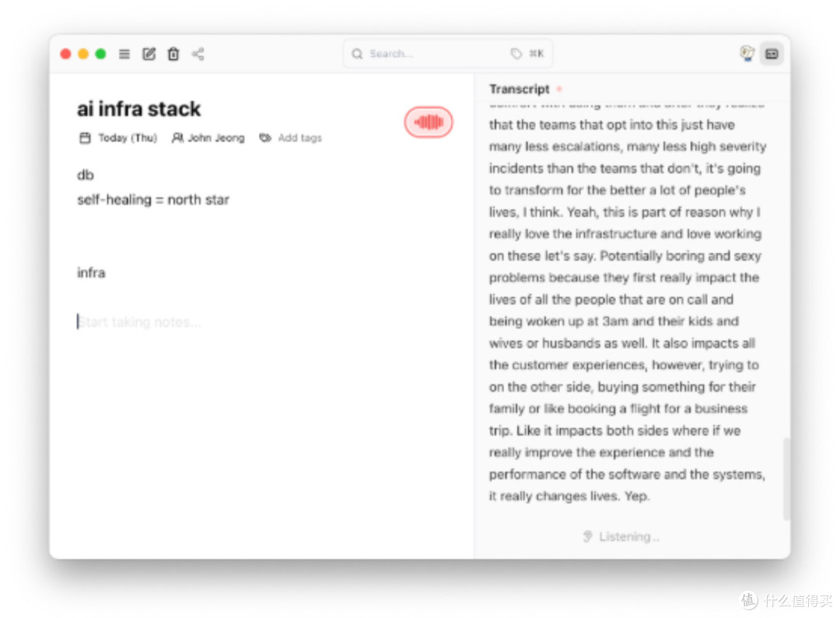The height and width of the screenshot is (618, 840).
Task: Open the sidebar list menu icon
Action: (124, 54)
